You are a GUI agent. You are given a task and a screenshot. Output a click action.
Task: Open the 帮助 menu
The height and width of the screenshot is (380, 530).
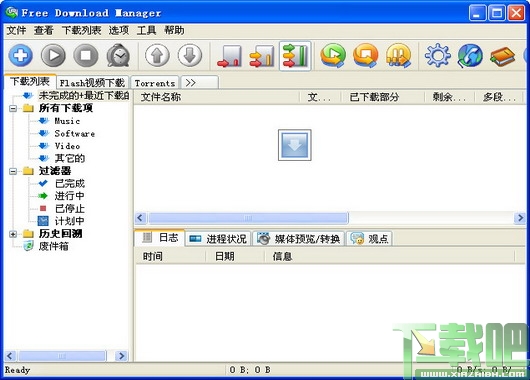[174, 30]
